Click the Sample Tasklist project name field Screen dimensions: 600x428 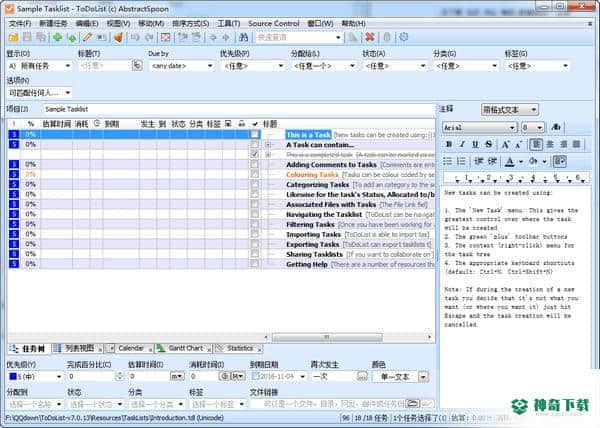click(238, 109)
